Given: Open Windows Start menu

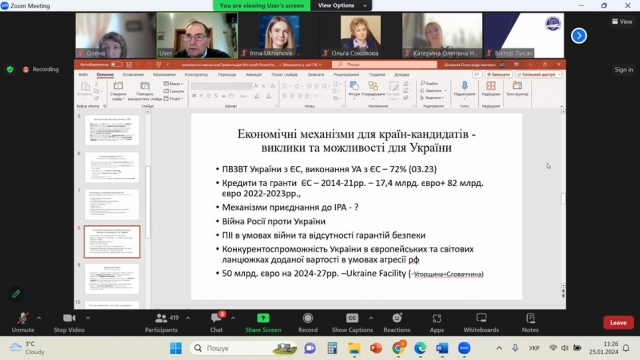Looking at the screenshot, I should point(176,348).
